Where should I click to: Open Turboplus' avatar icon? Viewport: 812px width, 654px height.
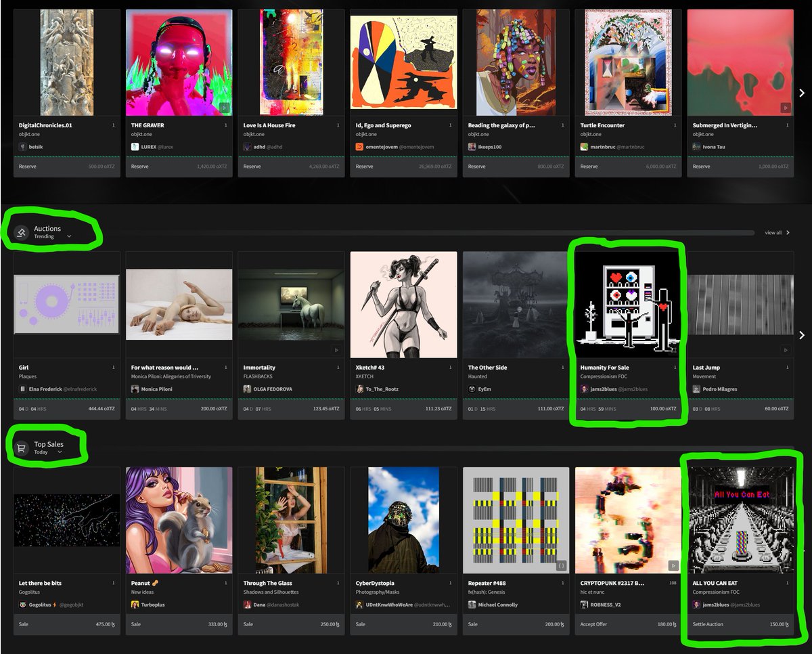[x=135, y=605]
